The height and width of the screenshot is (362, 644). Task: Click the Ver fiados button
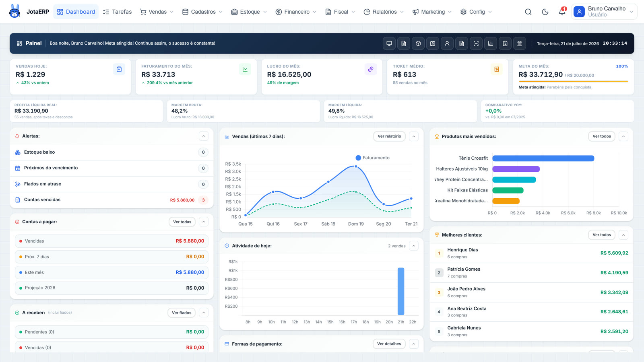coord(182,313)
